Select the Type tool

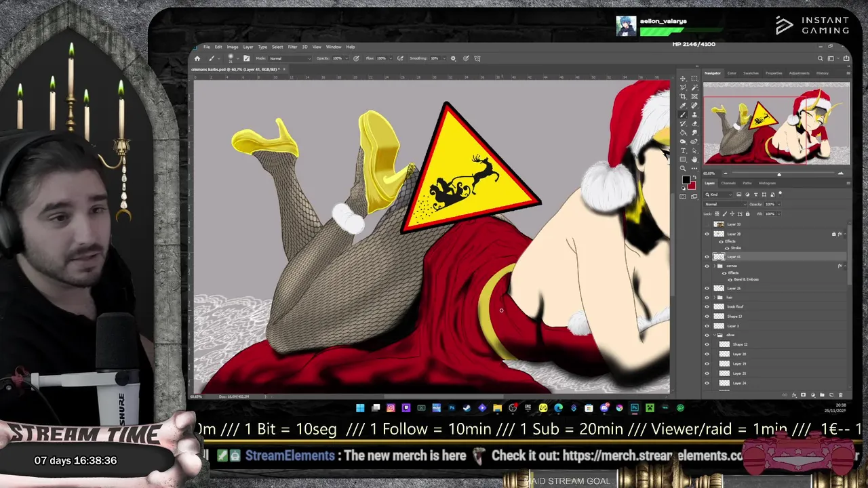(683, 150)
